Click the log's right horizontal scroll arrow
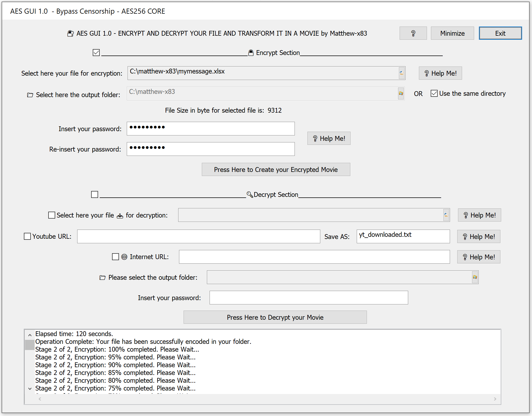 [495, 399]
